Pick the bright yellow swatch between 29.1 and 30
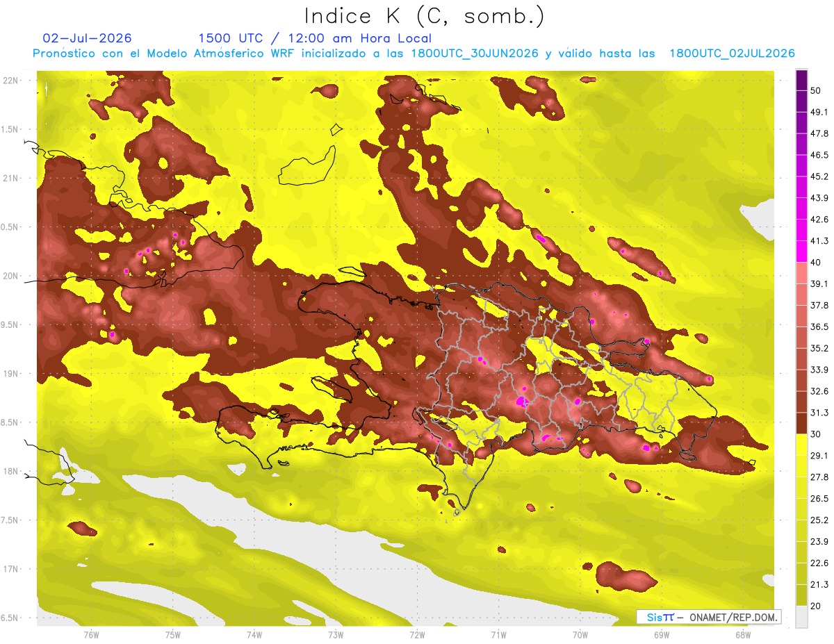The image size is (834, 644). [801, 445]
